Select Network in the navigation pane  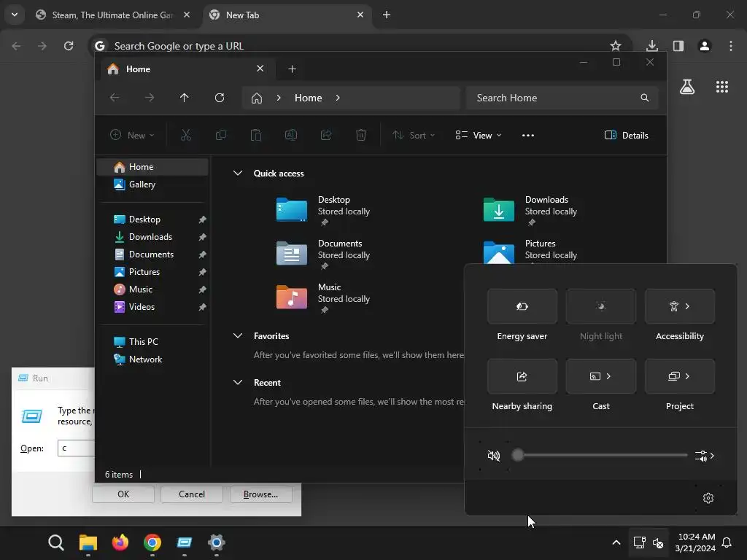(152, 359)
